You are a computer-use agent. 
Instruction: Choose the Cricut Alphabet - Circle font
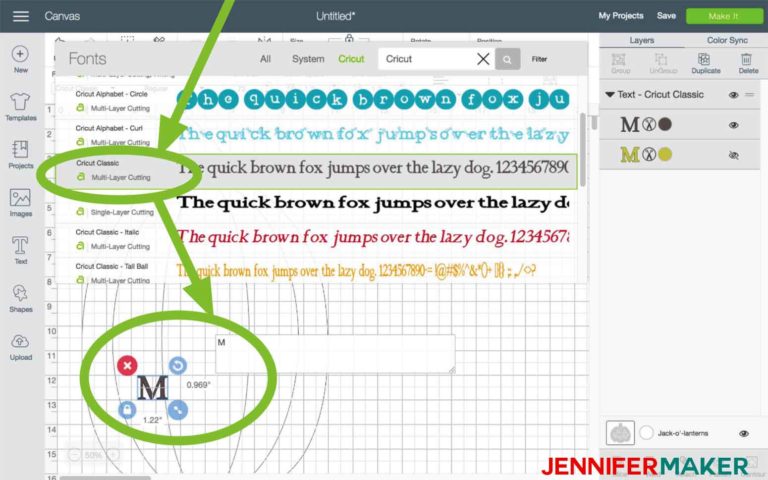(x=316, y=100)
